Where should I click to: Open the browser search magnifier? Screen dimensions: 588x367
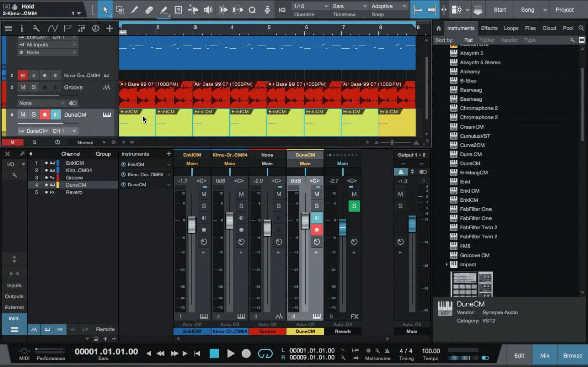tap(581, 28)
